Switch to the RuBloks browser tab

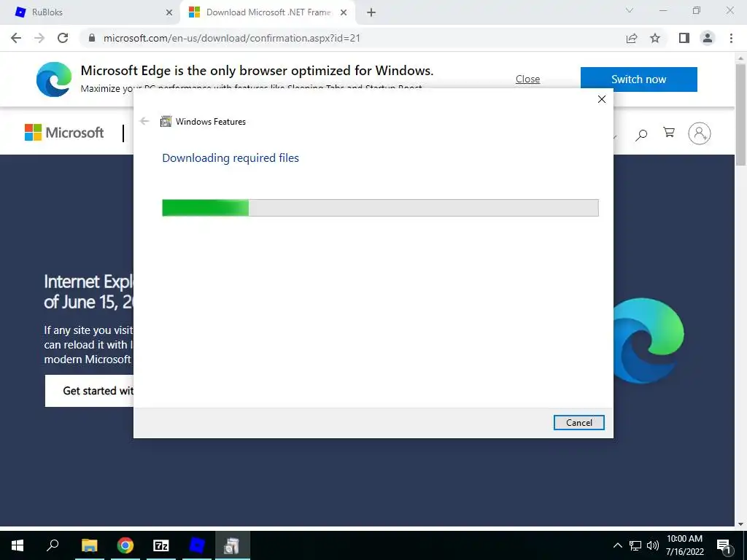point(90,12)
